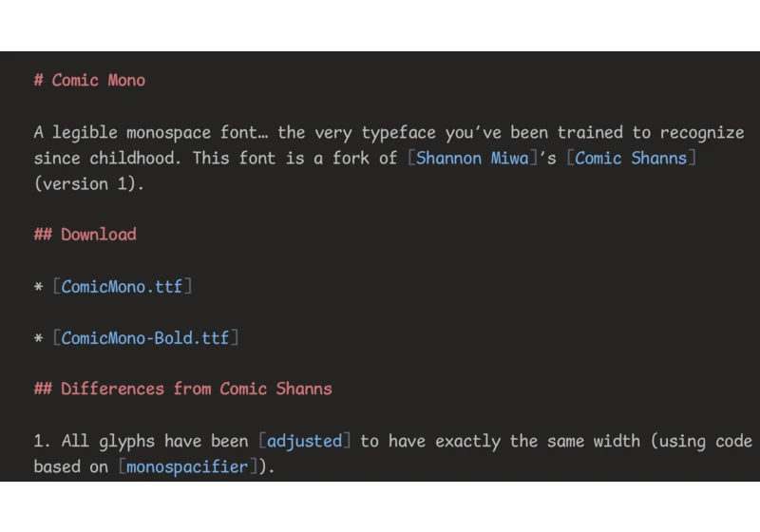Download ComicMono.ttf font file
This screenshot has width=760, height=532.
coord(122,286)
